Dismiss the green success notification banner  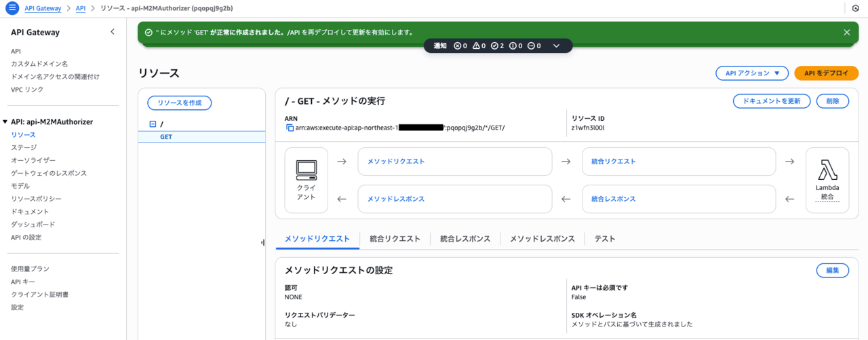pos(846,32)
